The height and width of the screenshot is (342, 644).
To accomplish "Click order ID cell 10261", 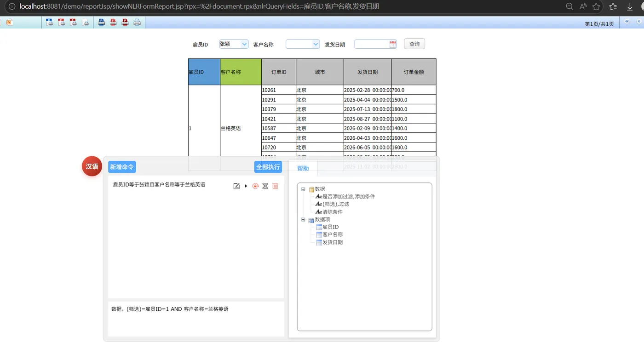I will tap(279, 90).
